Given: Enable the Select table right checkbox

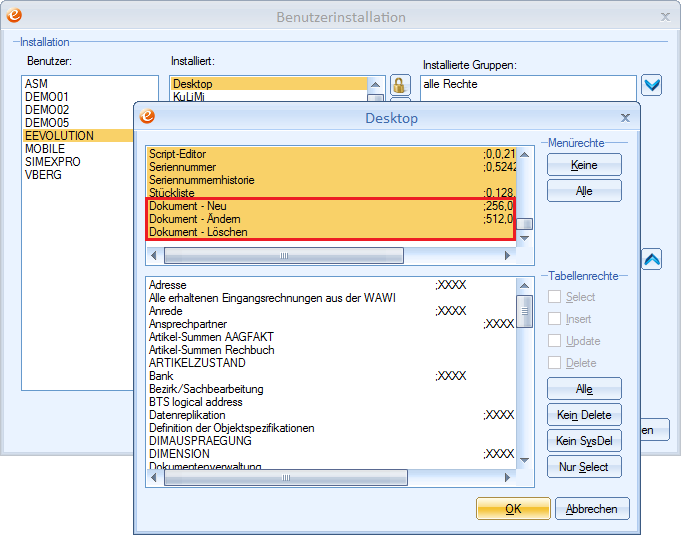Looking at the screenshot, I should [x=554, y=297].
